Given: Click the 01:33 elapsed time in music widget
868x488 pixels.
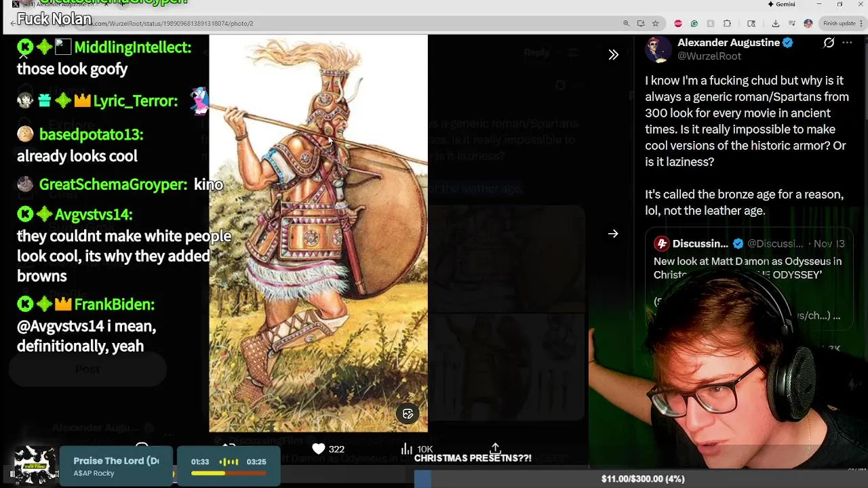Looking at the screenshot, I should 200,462.
